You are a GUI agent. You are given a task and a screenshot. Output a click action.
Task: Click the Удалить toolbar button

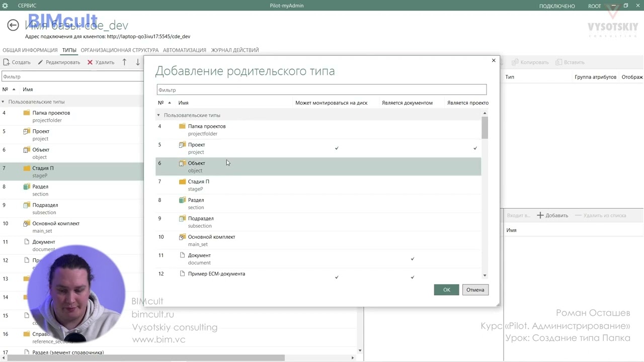tap(101, 62)
